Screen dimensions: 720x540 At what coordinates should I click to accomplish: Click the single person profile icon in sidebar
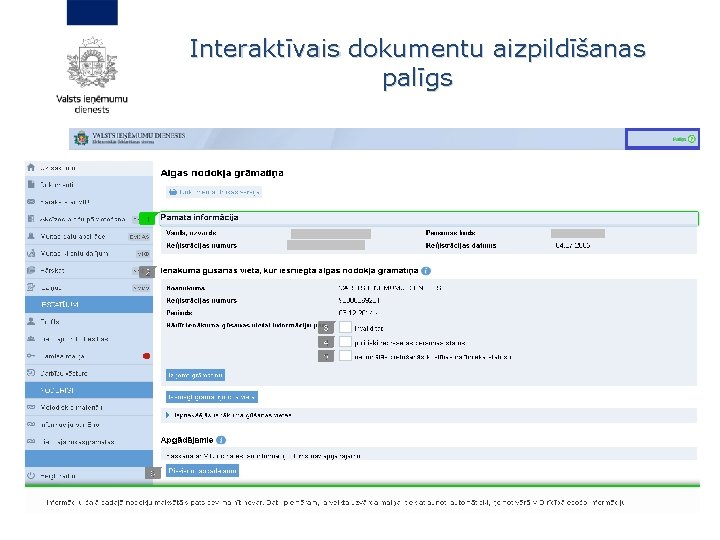click(x=31, y=321)
